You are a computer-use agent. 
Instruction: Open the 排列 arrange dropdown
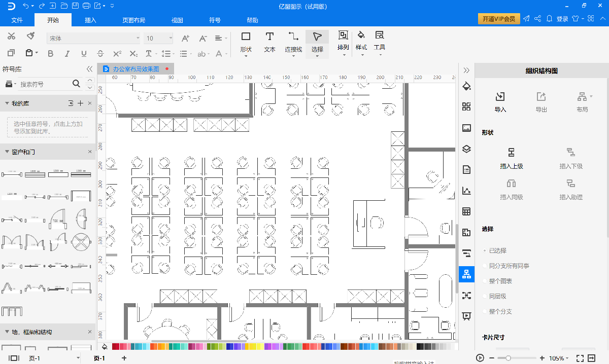tap(344, 43)
